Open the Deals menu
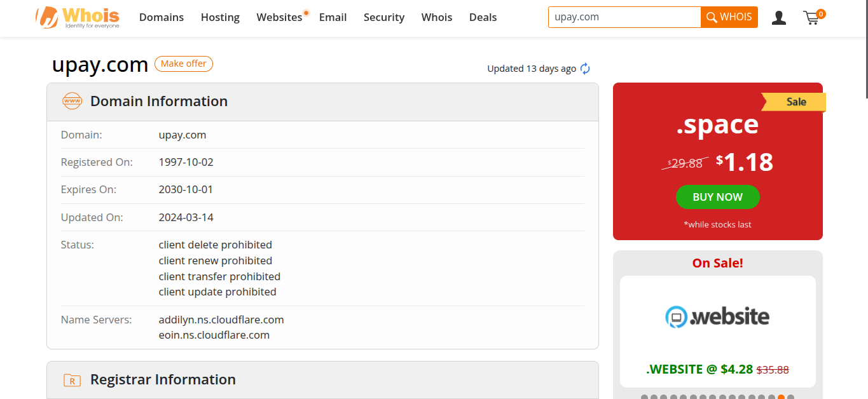The image size is (868, 399). (x=483, y=17)
